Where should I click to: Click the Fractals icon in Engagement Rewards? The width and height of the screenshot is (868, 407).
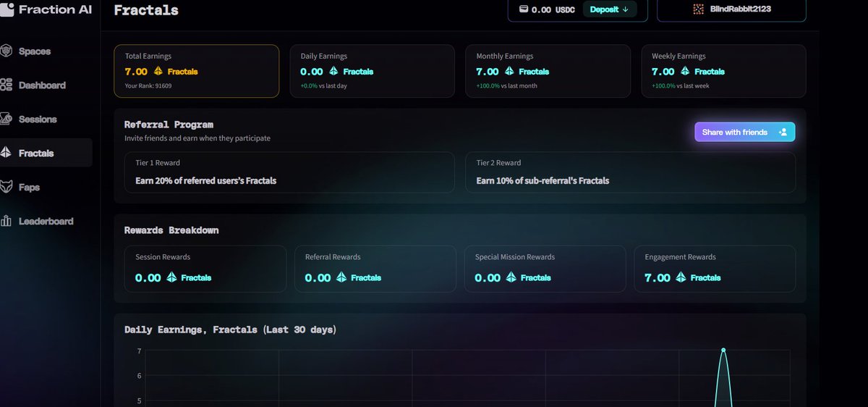pyautogui.click(x=681, y=277)
